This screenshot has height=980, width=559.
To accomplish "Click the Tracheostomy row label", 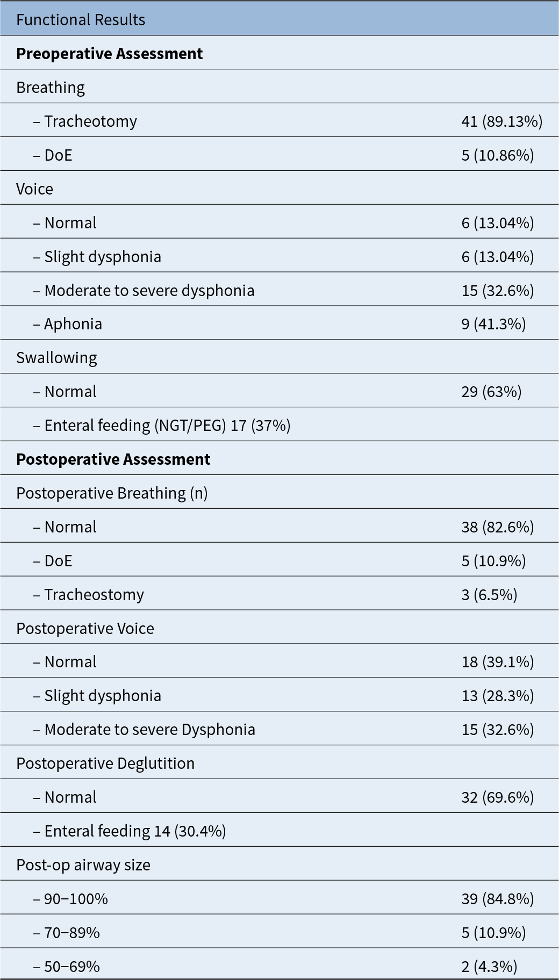I will click(x=89, y=595).
